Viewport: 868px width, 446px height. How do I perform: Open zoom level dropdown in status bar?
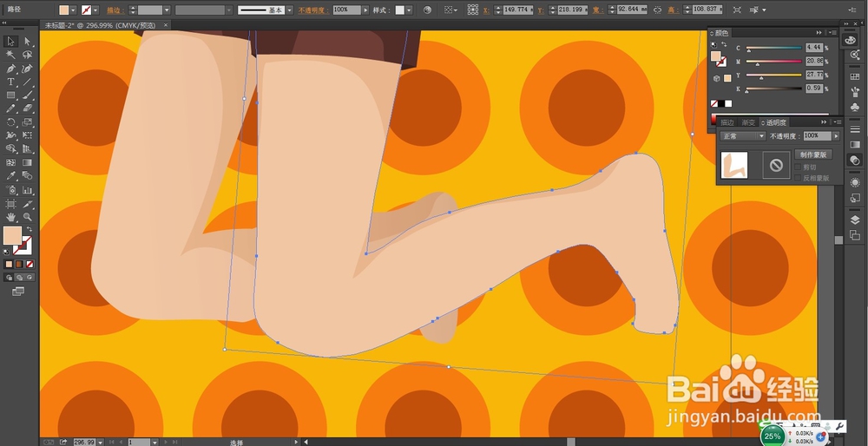click(x=101, y=443)
